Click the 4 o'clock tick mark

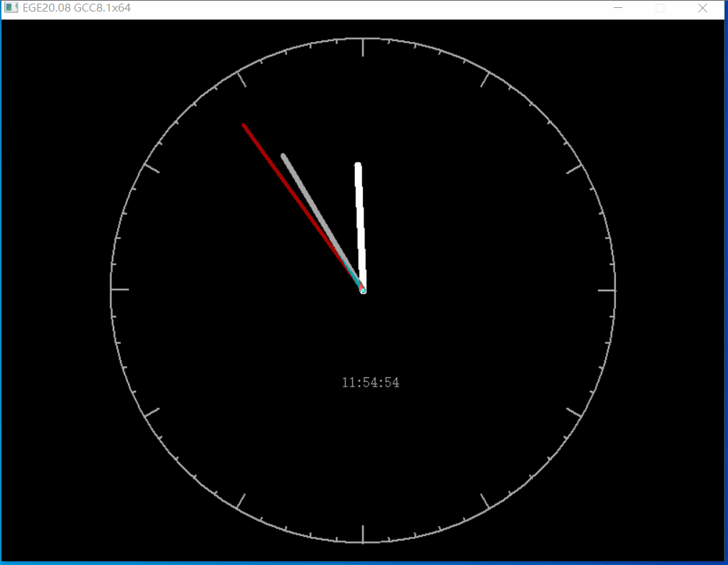[574, 412]
